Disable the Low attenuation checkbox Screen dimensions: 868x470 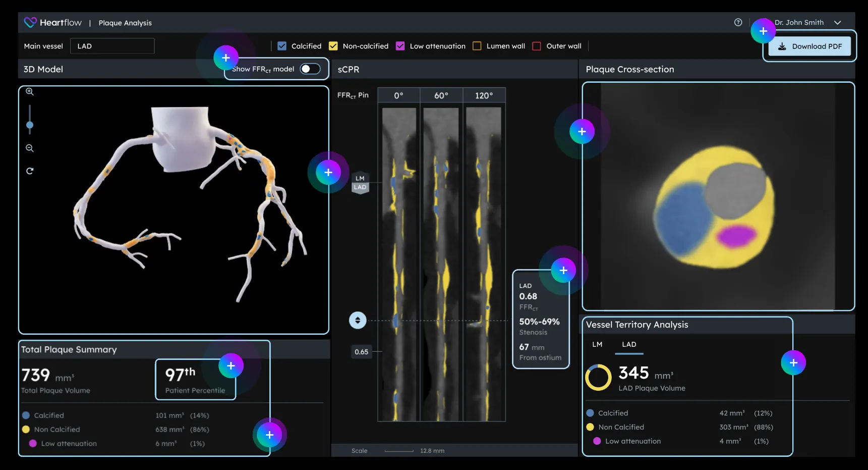[400, 46]
